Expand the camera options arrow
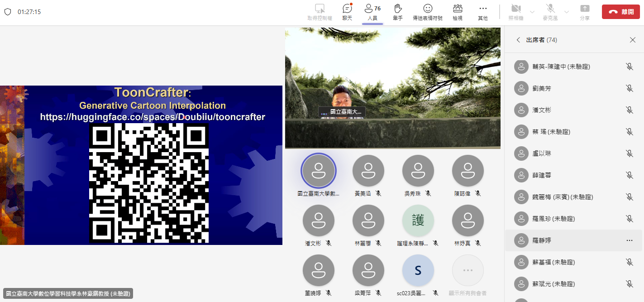 click(x=532, y=12)
